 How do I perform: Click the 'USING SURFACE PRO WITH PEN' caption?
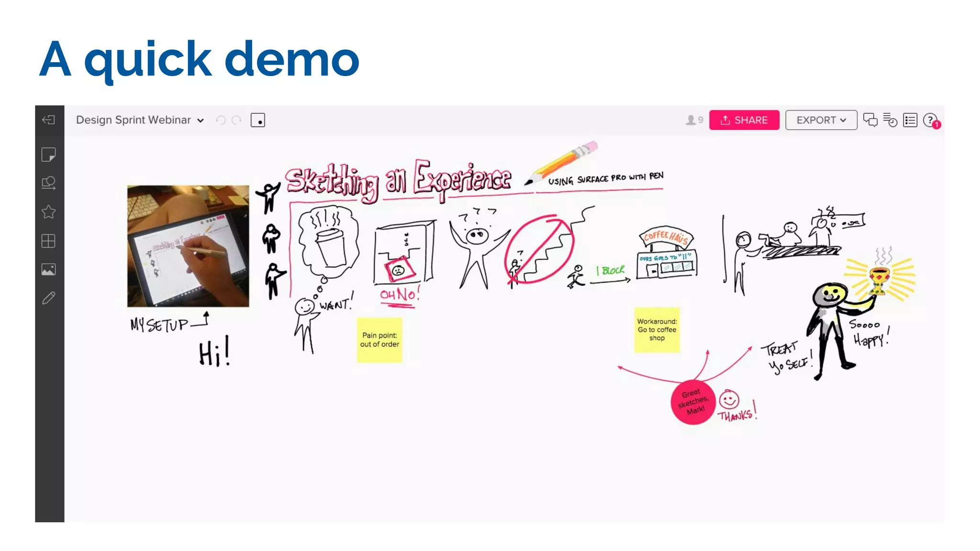tap(606, 178)
